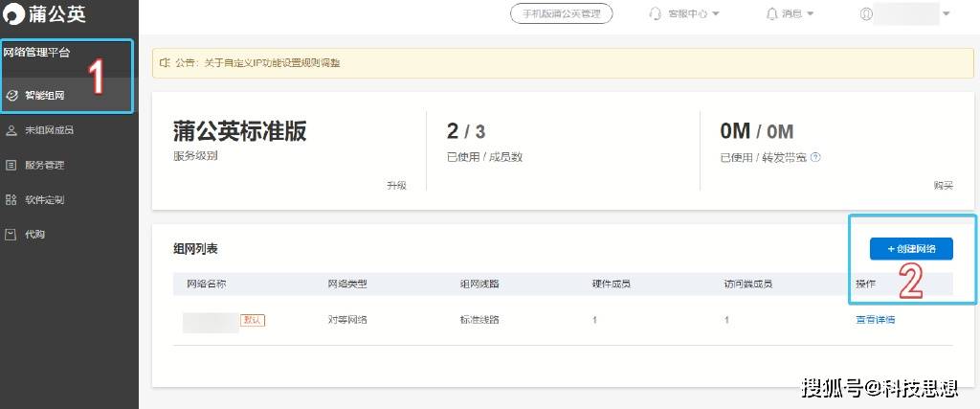Click the 代购 shopping icon
The width and height of the screenshot is (980, 409).
(11, 235)
